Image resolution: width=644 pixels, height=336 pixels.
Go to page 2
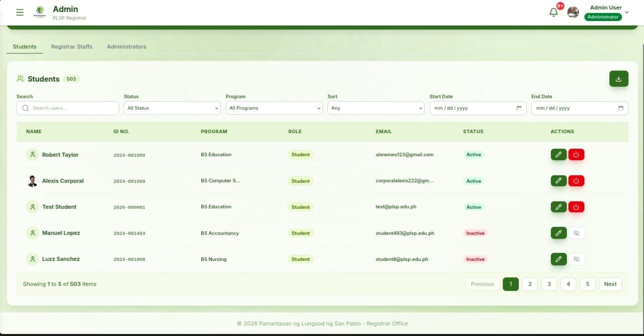(530, 284)
